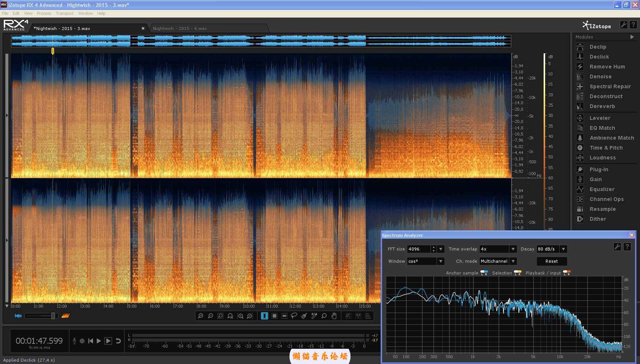This screenshot has height=364, width=640.
Task: Toggle the lower channel using left-edge arrow
Action: 7,240
